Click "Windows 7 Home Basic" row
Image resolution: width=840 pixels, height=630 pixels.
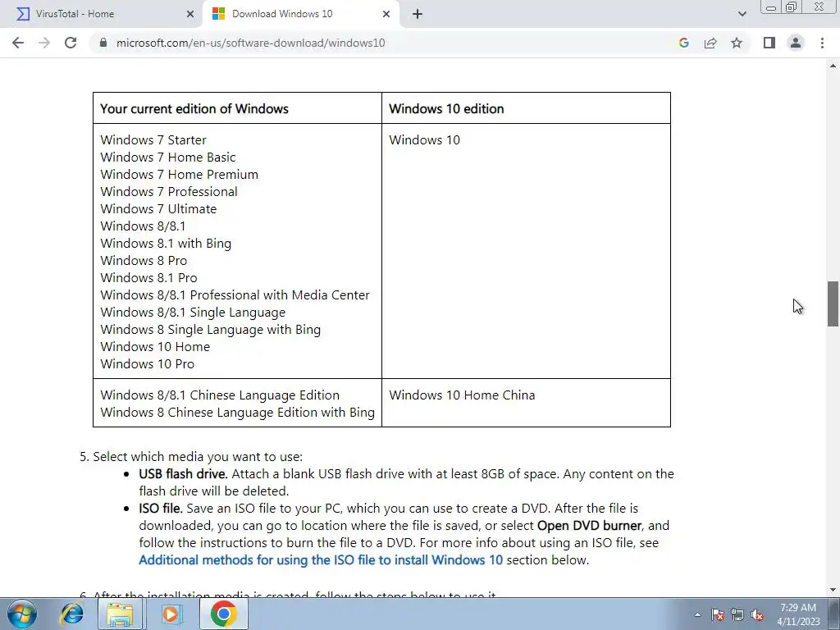pyautogui.click(x=167, y=157)
